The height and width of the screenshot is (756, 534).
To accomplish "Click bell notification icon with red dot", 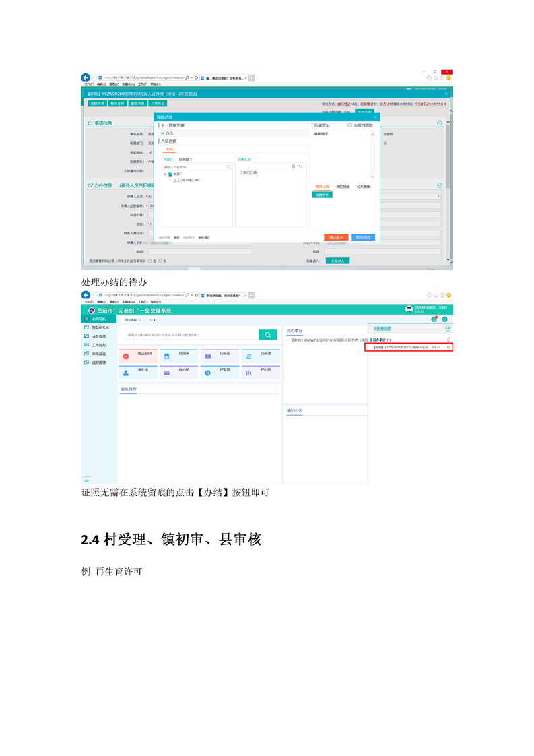I will tap(434, 319).
